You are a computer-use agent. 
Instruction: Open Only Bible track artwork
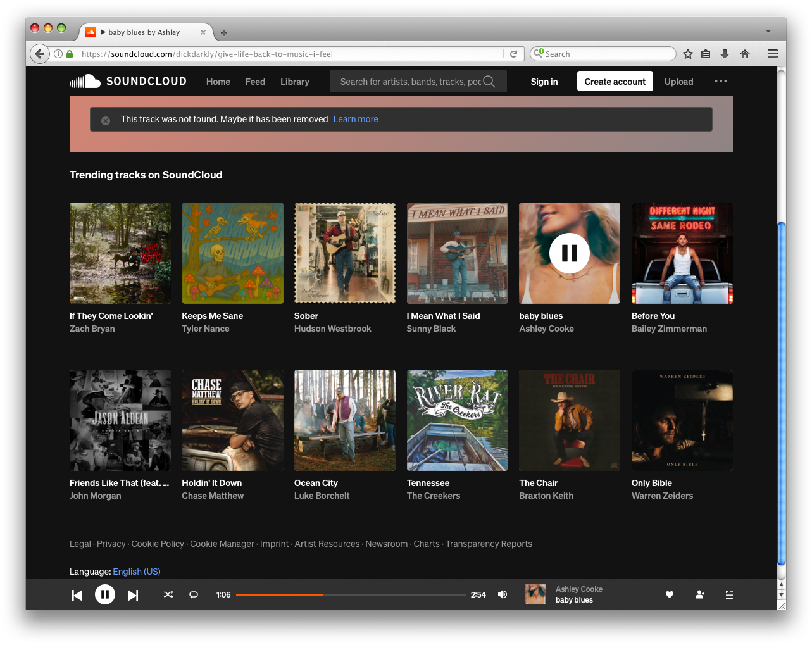(x=682, y=420)
